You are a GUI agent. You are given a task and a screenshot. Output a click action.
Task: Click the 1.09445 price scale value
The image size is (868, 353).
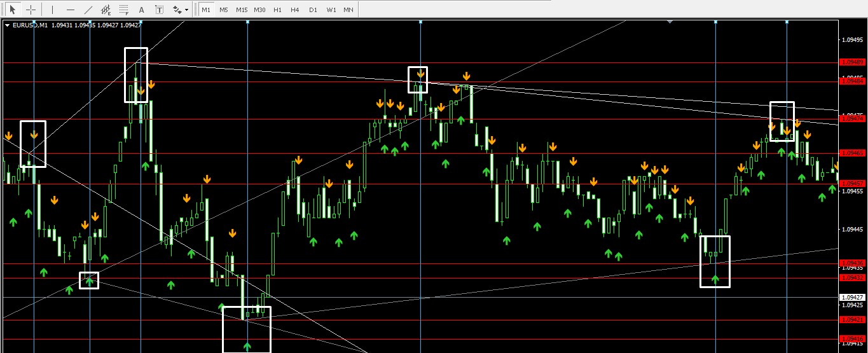coord(852,229)
